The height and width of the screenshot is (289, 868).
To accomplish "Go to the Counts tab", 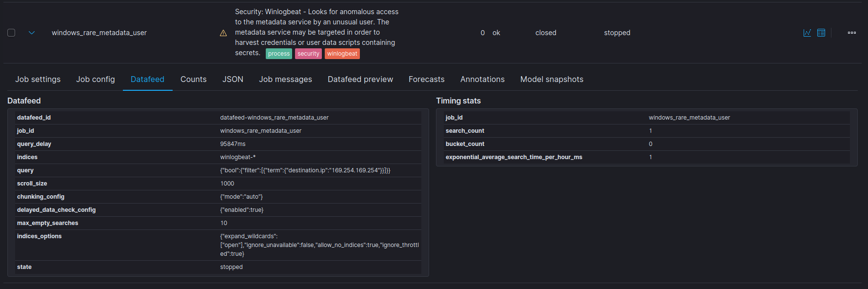I will (x=194, y=79).
